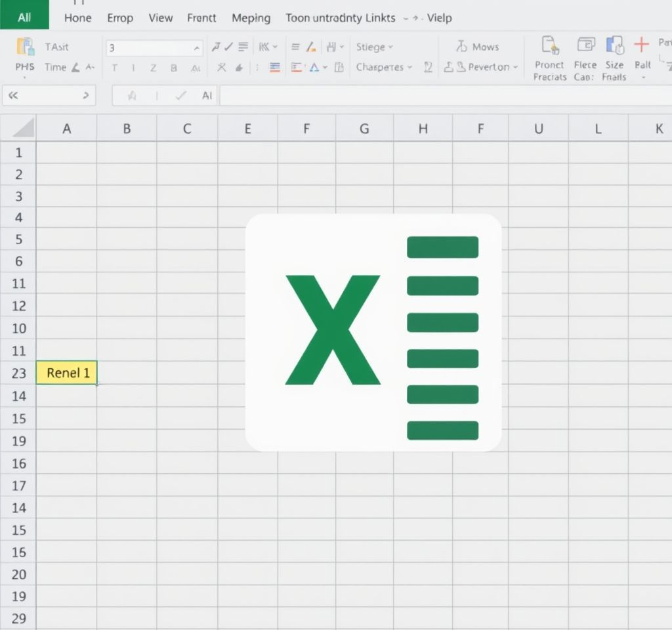Open the A font size dropdown beside Time

coord(90,68)
